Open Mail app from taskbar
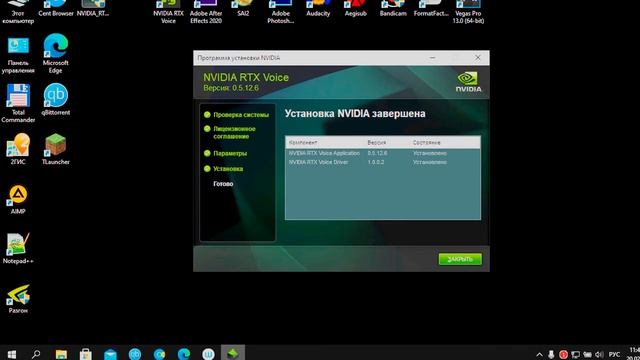The width and height of the screenshot is (640, 360). point(110,354)
